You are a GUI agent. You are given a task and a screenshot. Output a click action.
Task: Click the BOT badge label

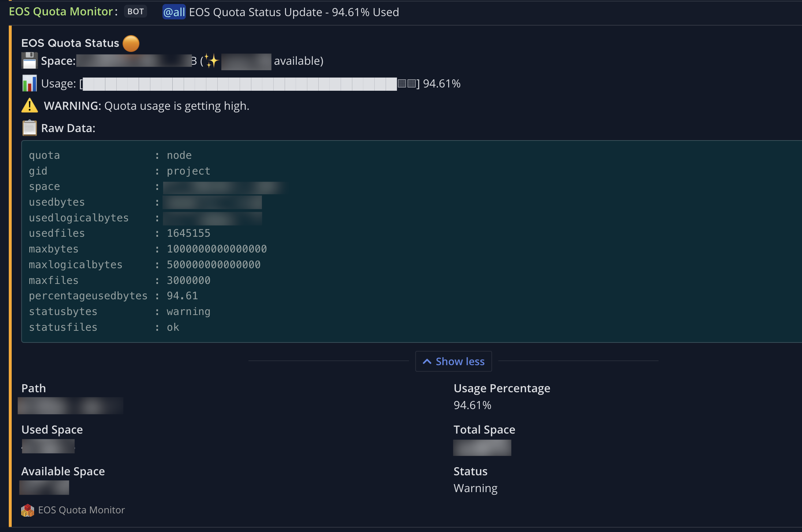(x=135, y=12)
